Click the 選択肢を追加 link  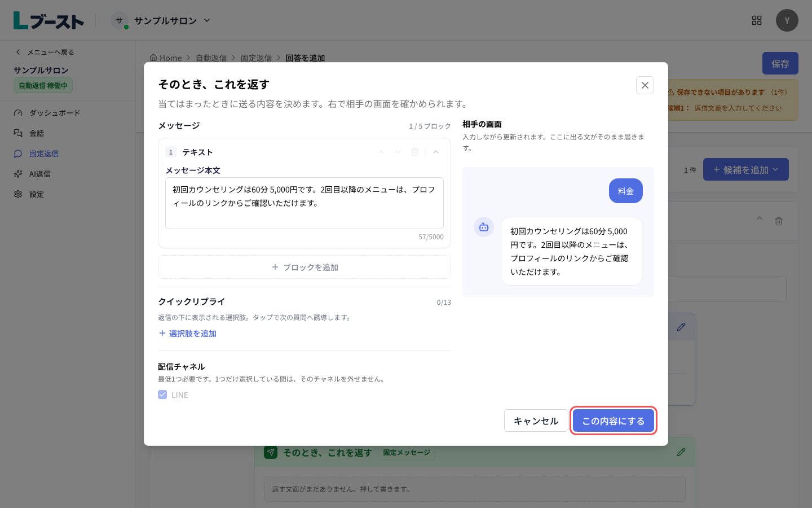[x=188, y=334]
